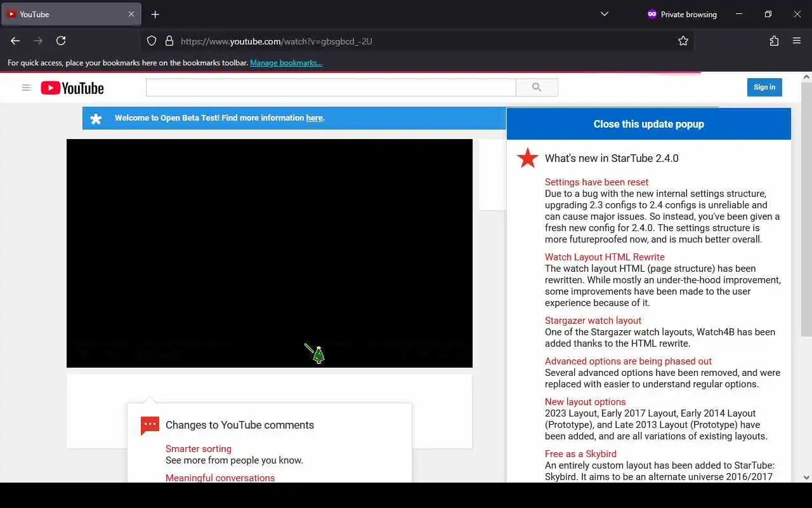Screen dimensions: 812x508
Task: Open the list all tabs dropdown arrow
Action: click(605, 14)
